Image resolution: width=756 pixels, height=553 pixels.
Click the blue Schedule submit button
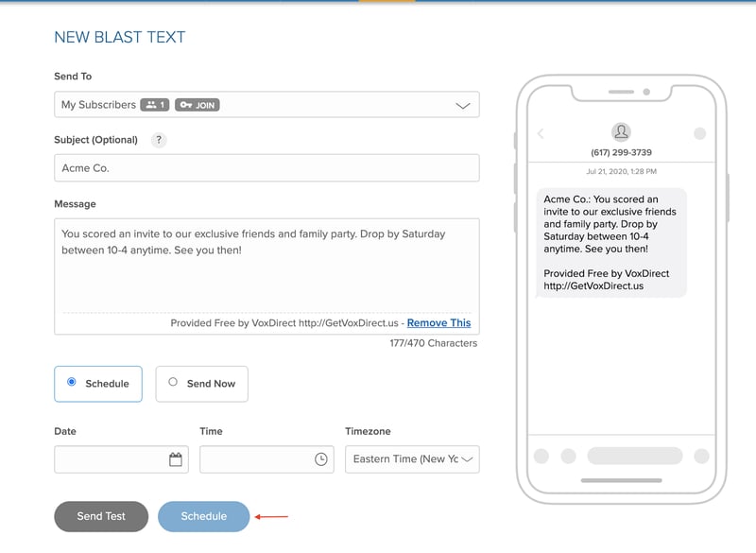tap(204, 516)
